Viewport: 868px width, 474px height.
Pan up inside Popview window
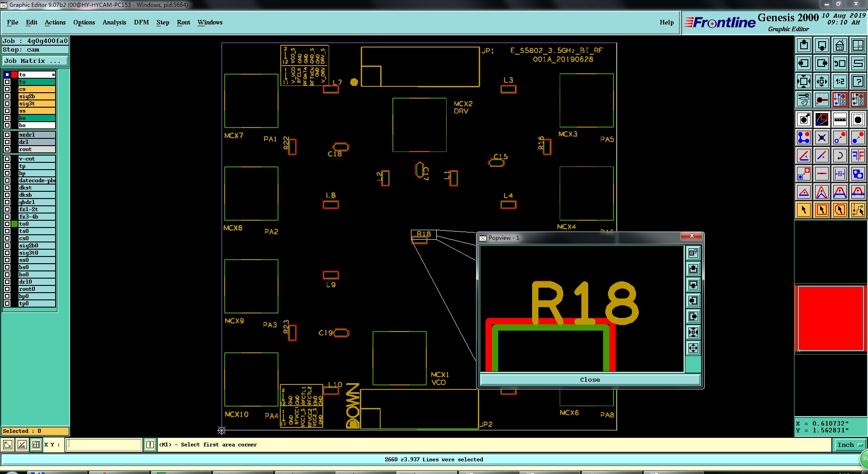[693, 269]
